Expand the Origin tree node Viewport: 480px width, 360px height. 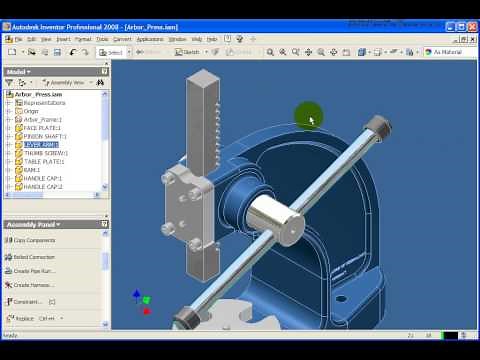click(9, 111)
